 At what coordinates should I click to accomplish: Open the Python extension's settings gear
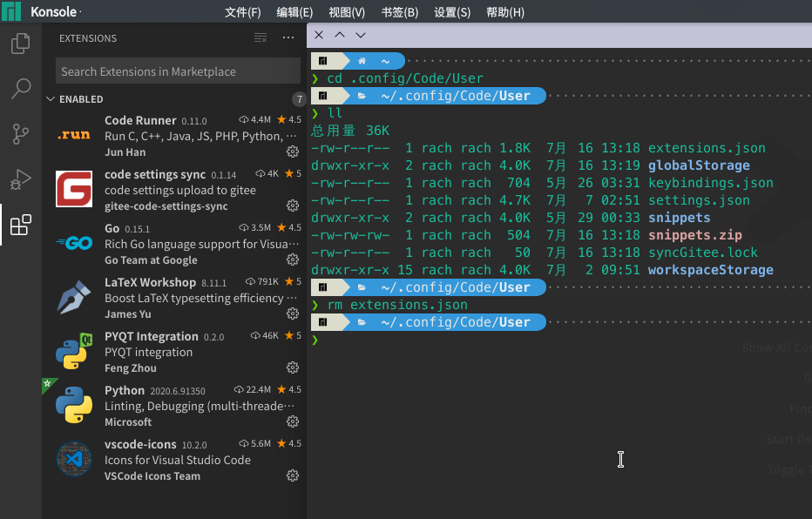click(293, 421)
